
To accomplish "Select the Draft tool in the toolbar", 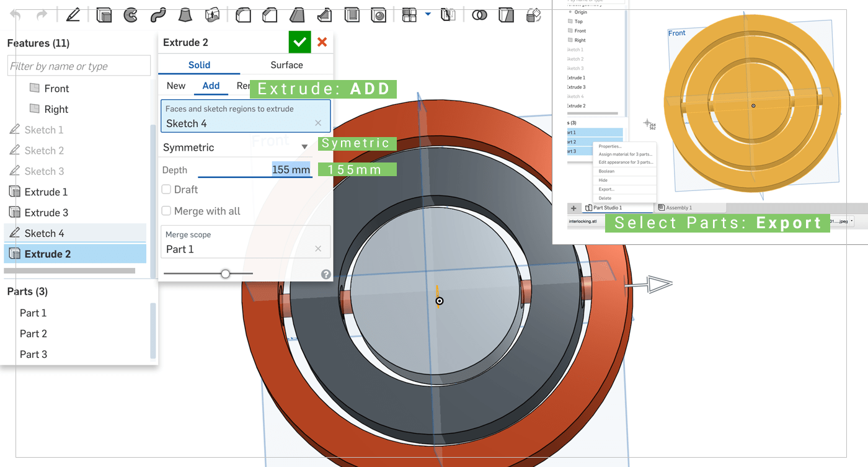I will pos(297,14).
